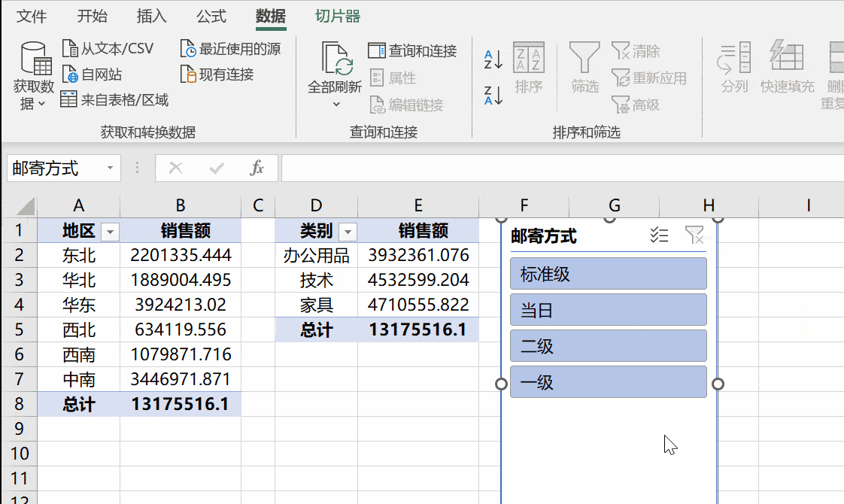Open the 地区 column filter dropdown
The width and height of the screenshot is (844, 504).
point(109,231)
